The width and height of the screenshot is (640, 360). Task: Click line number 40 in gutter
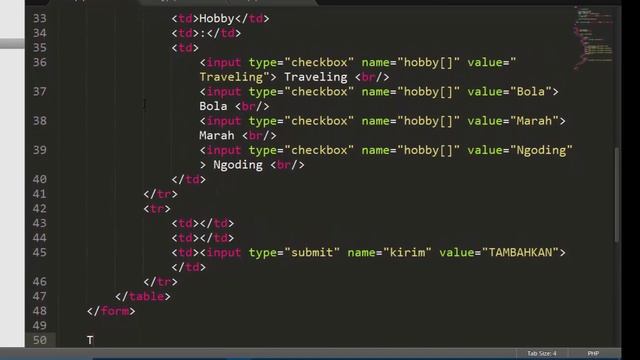40,180
